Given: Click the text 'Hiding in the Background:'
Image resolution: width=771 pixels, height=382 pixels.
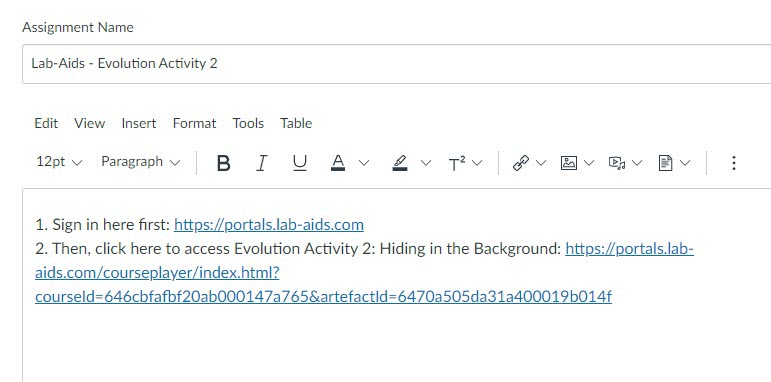Looking at the screenshot, I should point(471,249).
